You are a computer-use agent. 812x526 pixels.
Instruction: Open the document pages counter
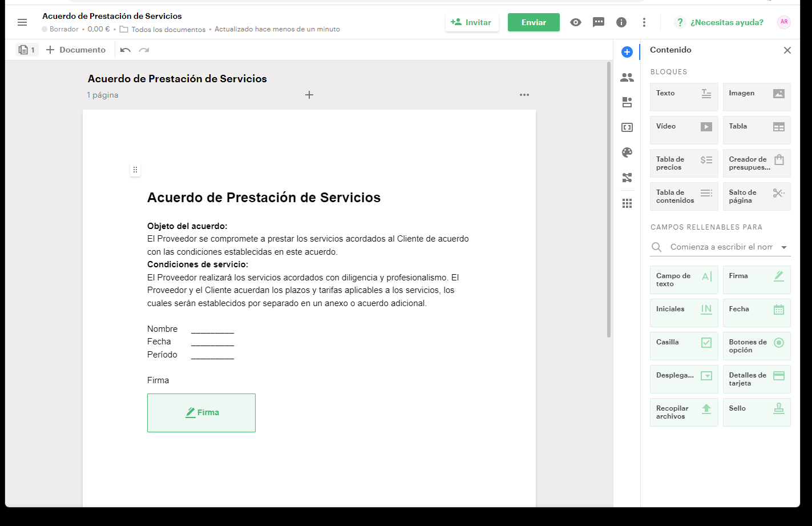[27, 50]
